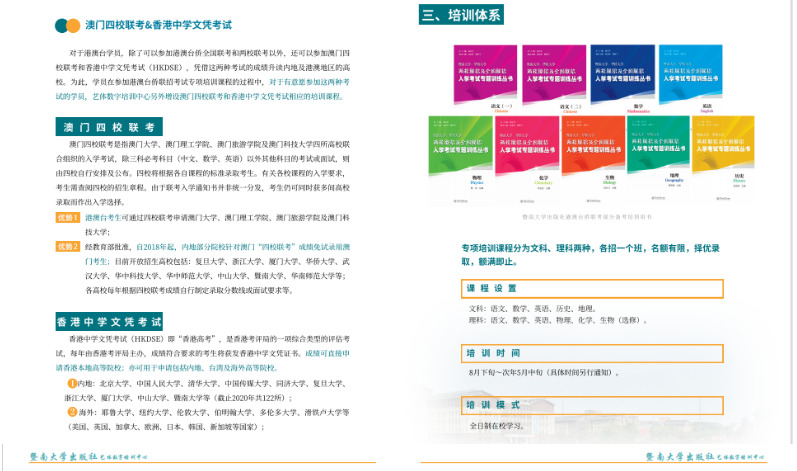Click the line 文科：语文、数学、英语、历史、地理
Image resolution: width=797 pixels, height=471 pixels.
point(532,308)
